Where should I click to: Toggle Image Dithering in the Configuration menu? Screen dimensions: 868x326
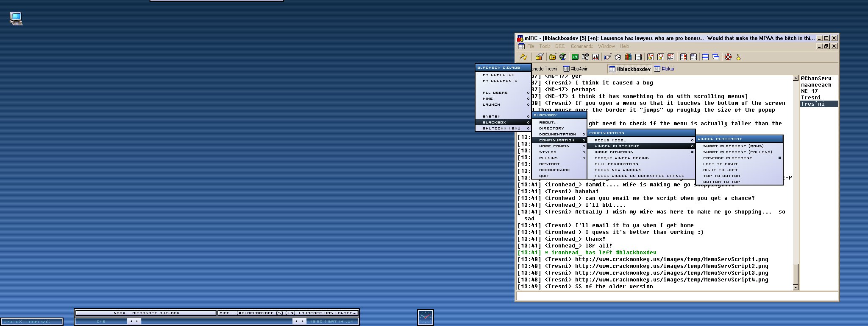[641, 152]
